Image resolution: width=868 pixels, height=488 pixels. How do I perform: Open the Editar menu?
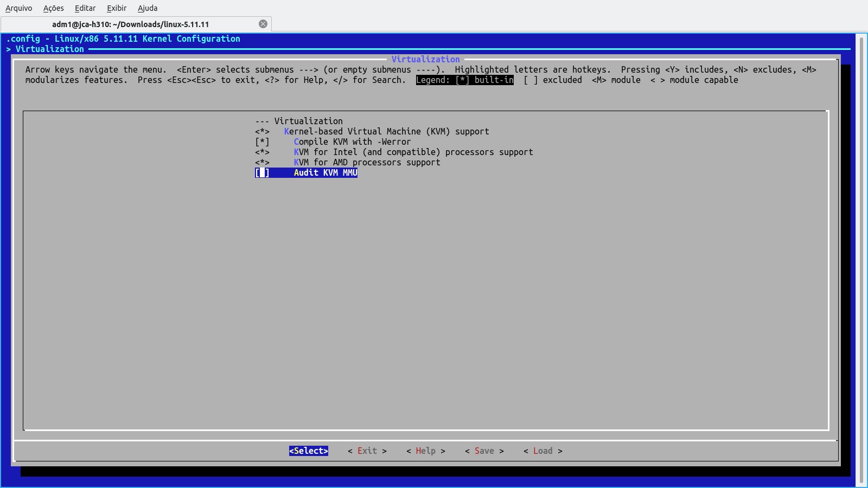coord(85,8)
